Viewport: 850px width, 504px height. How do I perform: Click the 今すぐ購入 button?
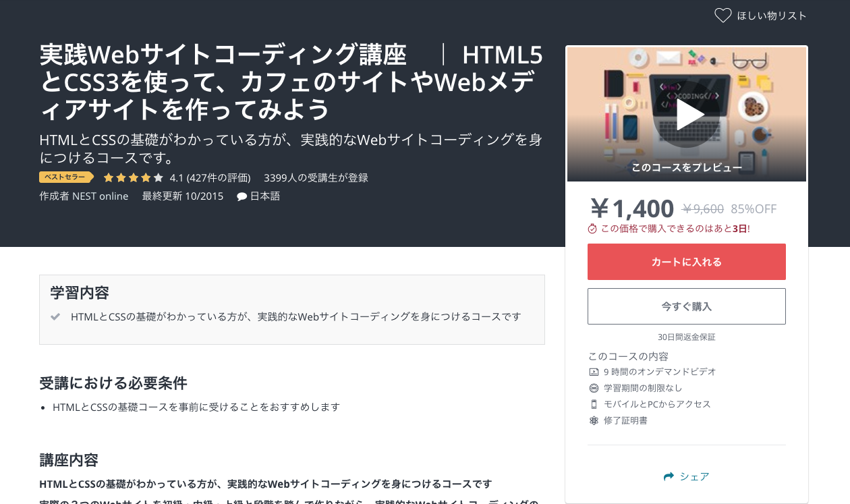[x=687, y=306]
